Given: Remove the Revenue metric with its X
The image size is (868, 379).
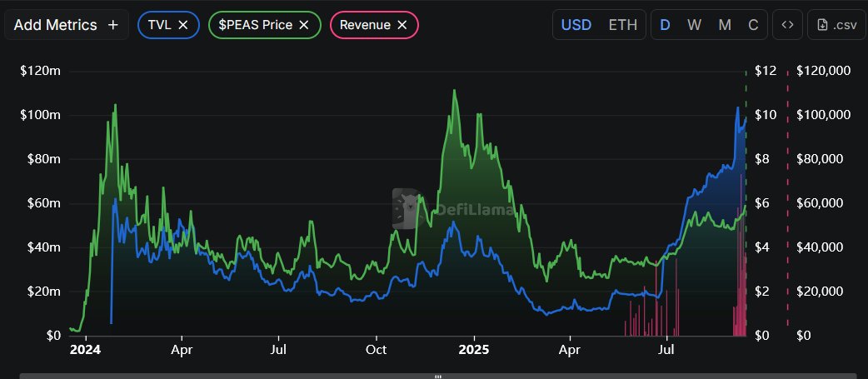Looking at the screenshot, I should (402, 25).
